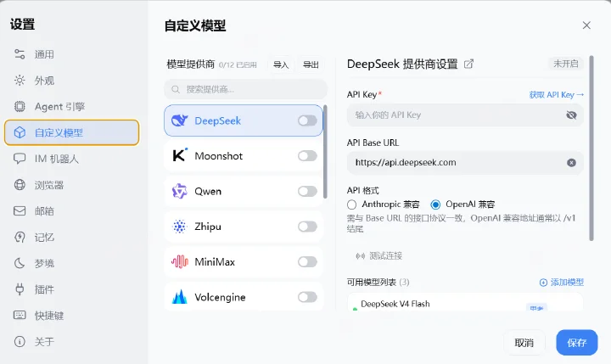Open DeepSeek external link icon
This screenshot has width=611, height=364.
[x=468, y=64]
